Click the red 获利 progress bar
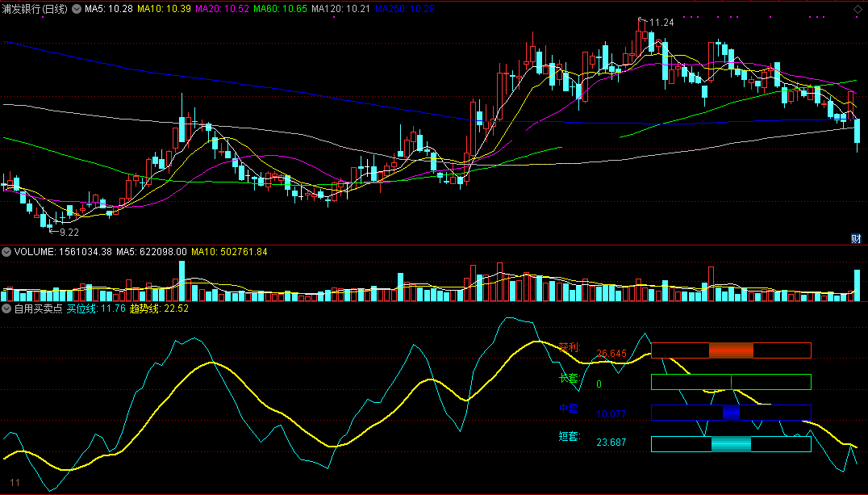The width and height of the screenshot is (868, 495). click(x=731, y=350)
